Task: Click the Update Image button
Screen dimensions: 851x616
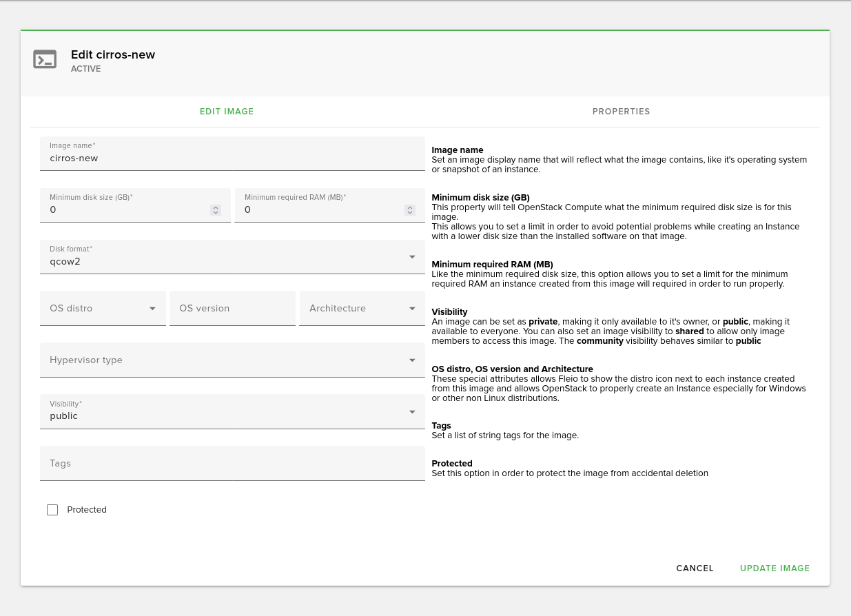Action: [775, 568]
